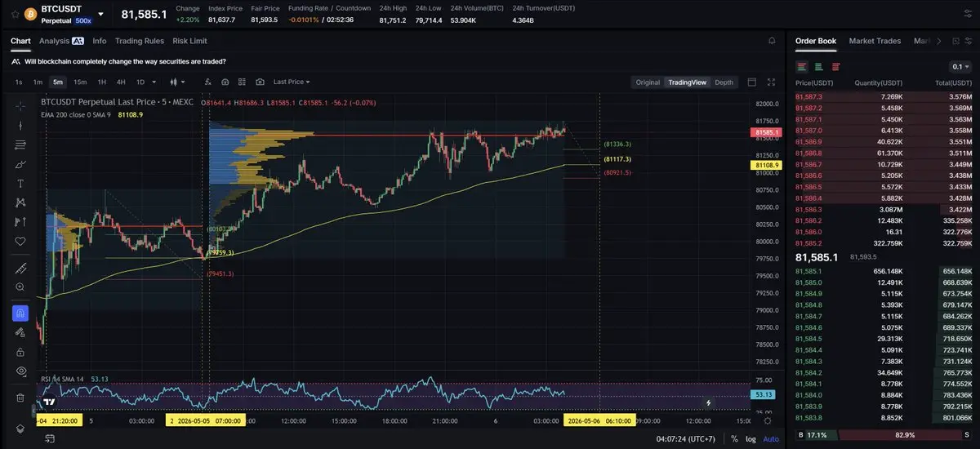This screenshot has width=980, height=449.
Task: Open the Risk Limit tab
Action: 190,41
